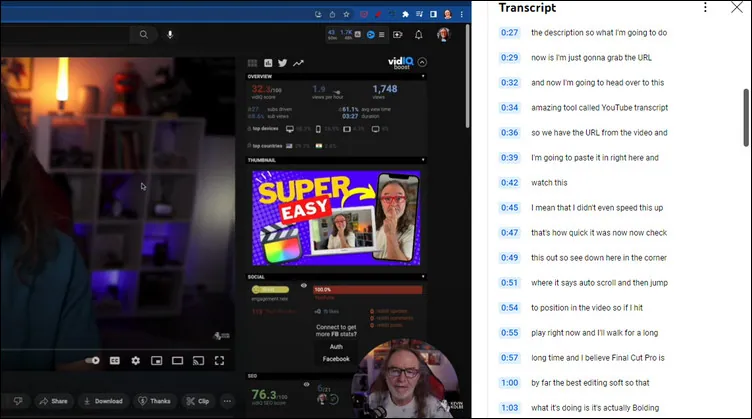Select line 'what it's doing is it's actually Bolding'
The width and height of the screenshot is (752, 419).
click(x=595, y=408)
